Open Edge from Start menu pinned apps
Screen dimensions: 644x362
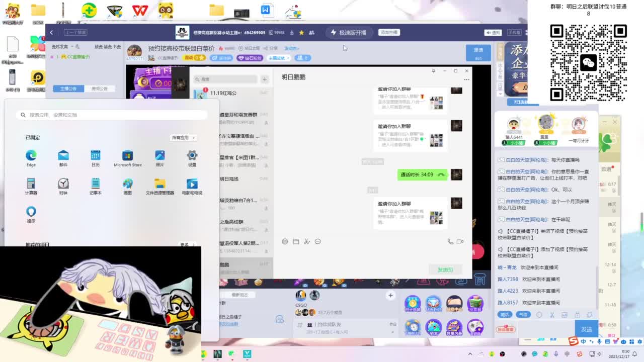[x=31, y=158]
